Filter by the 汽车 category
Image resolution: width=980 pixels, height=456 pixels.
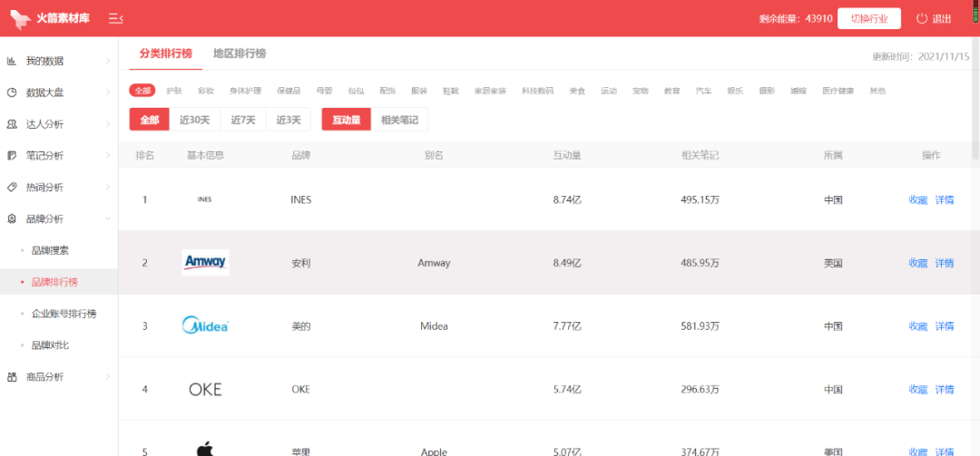[x=704, y=91]
